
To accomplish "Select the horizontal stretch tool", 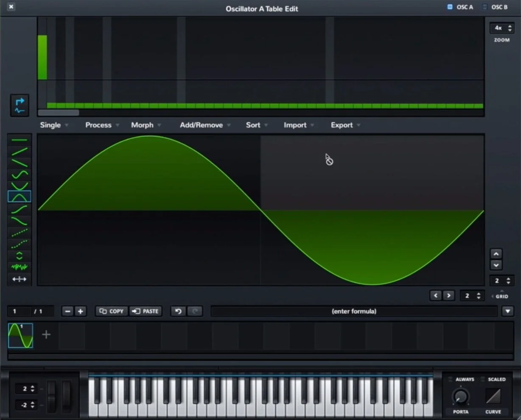I will coord(20,279).
